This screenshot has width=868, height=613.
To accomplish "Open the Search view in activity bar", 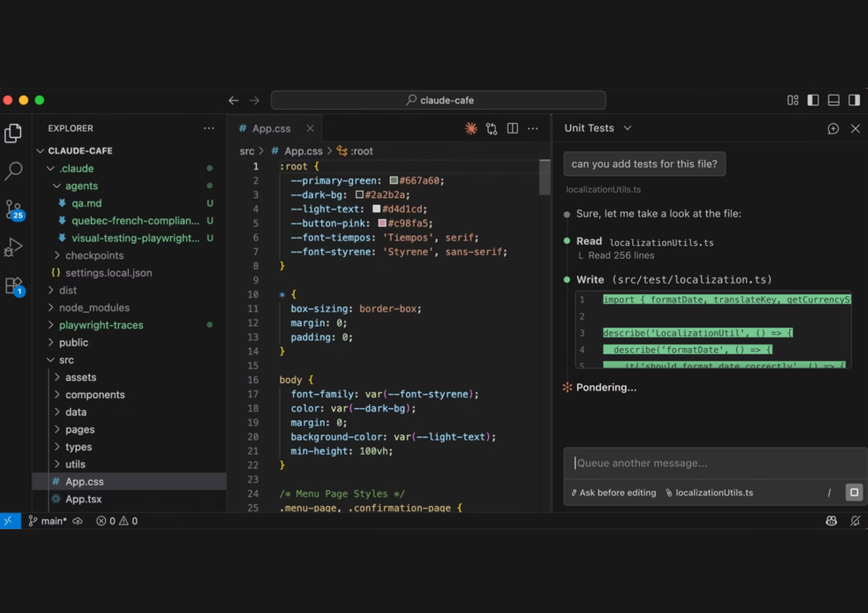I will [14, 171].
